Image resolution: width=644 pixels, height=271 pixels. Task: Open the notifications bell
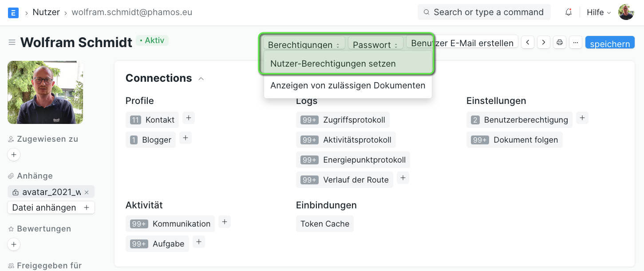click(569, 12)
